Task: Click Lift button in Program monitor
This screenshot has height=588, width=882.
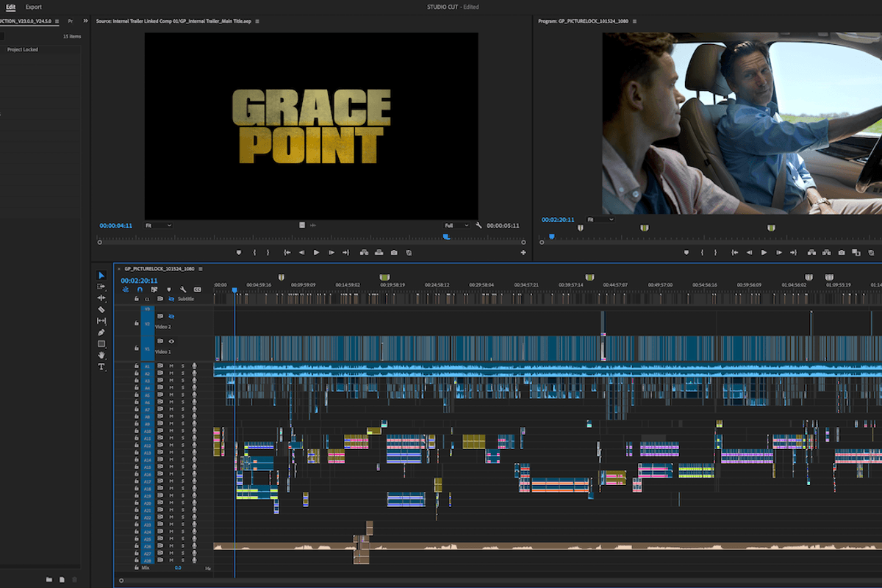Action: 812,252
